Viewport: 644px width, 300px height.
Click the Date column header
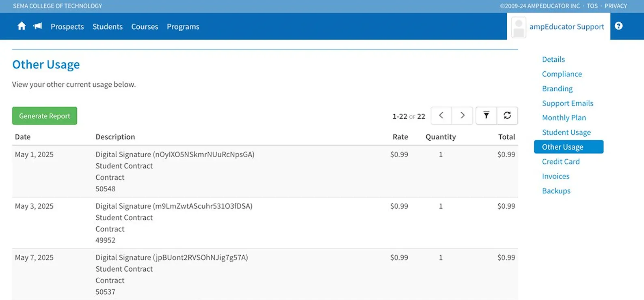[x=23, y=137]
